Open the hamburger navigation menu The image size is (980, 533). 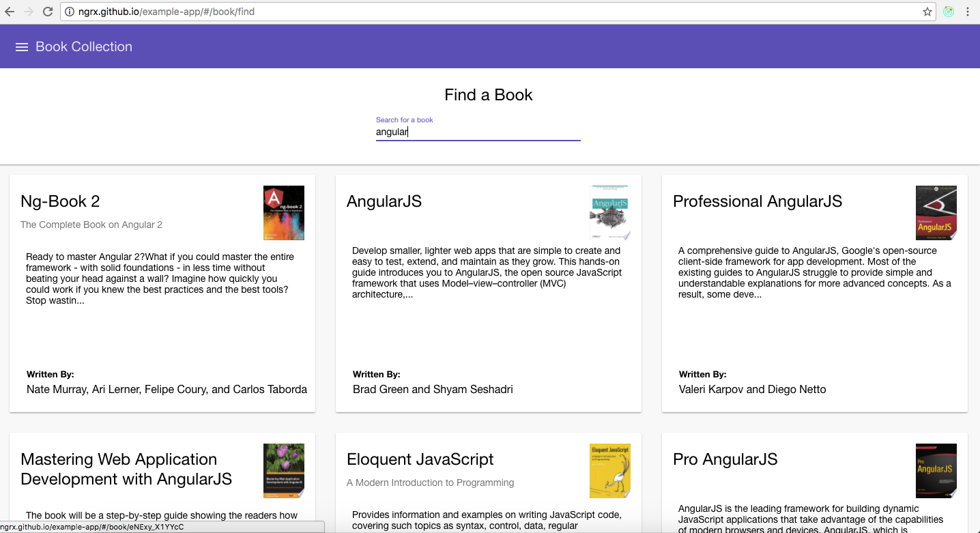point(22,47)
